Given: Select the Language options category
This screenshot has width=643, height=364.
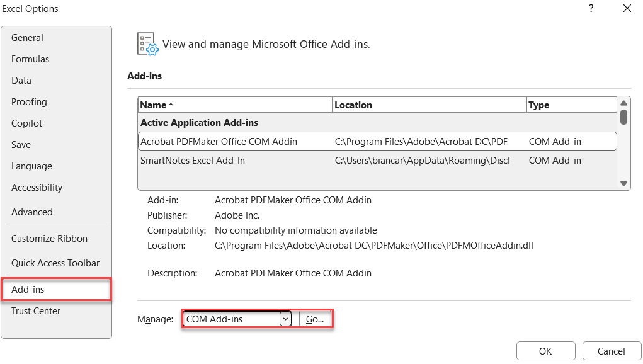Looking at the screenshot, I should click(x=30, y=166).
